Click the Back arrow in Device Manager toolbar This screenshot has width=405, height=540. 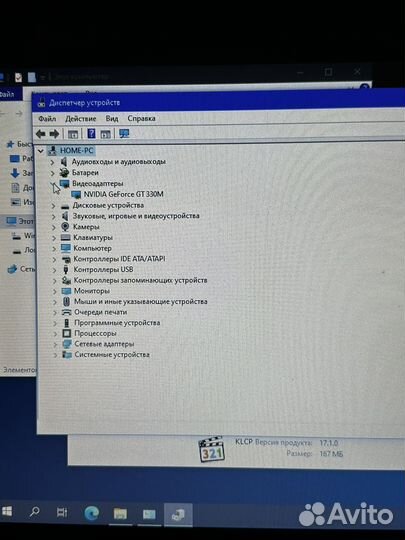[40, 134]
